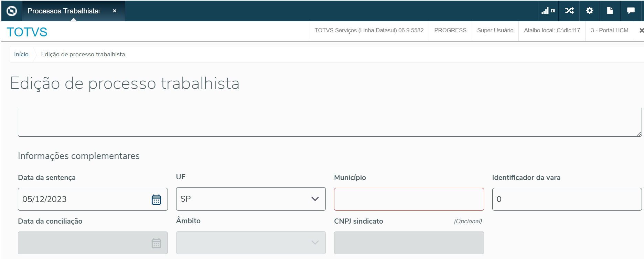Screen dimensions: 644x259
Task: Click Atalho local: C:\dlc117 entry
Action: (x=552, y=31)
